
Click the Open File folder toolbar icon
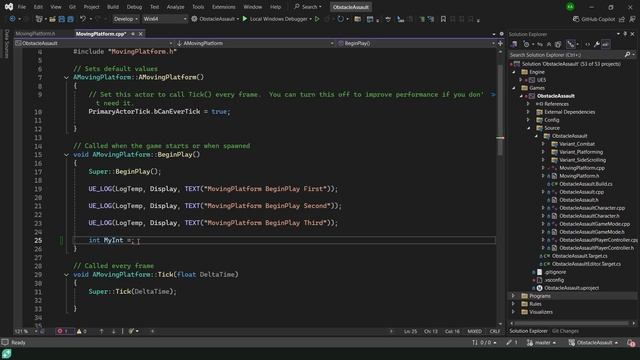52,19
